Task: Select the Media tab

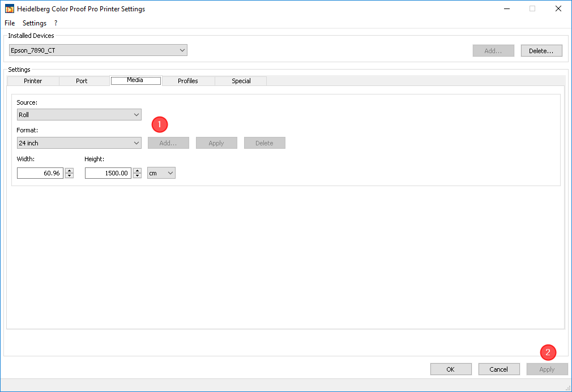Action: 135,80
